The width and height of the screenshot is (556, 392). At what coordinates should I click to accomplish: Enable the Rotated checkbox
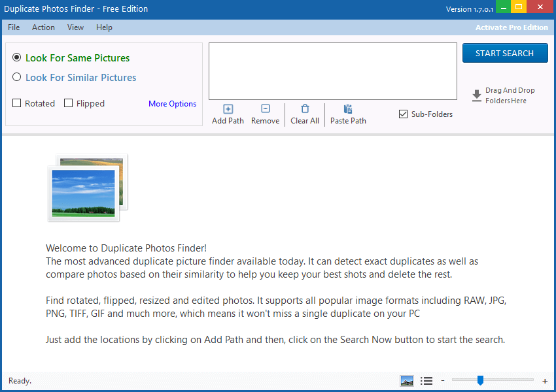coord(15,103)
